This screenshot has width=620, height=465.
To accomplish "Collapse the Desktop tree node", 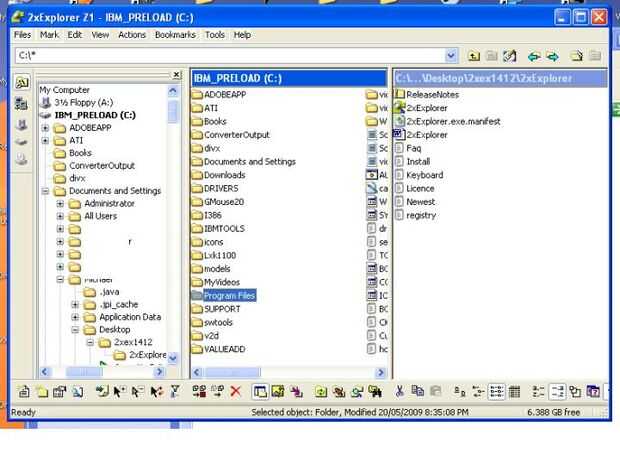I will [75, 330].
